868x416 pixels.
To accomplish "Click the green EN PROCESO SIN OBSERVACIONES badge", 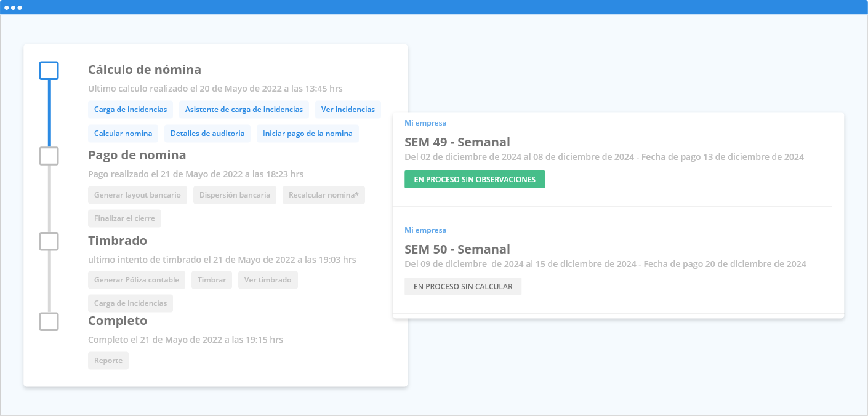I will point(475,180).
